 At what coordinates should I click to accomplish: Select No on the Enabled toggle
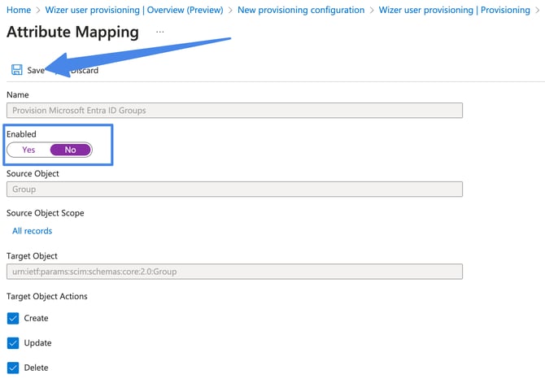[70, 150]
